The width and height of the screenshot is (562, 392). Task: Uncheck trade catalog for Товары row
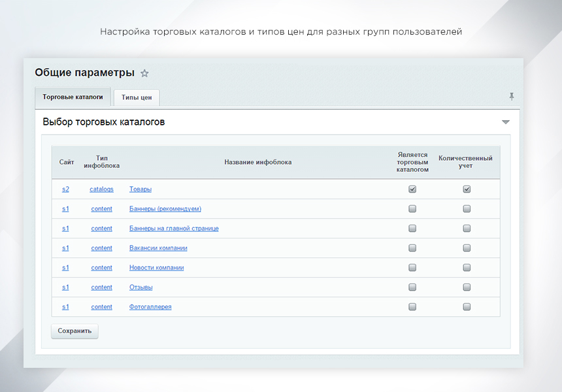pyautogui.click(x=412, y=189)
